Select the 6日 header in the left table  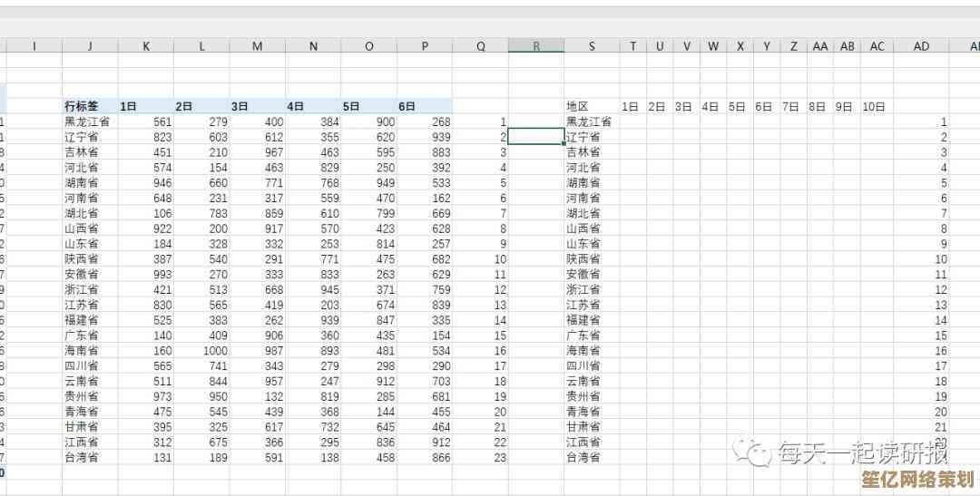tap(407, 106)
